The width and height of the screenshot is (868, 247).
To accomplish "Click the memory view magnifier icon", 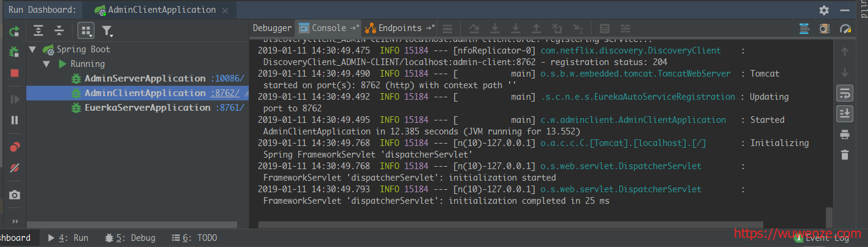I will tap(825, 28).
